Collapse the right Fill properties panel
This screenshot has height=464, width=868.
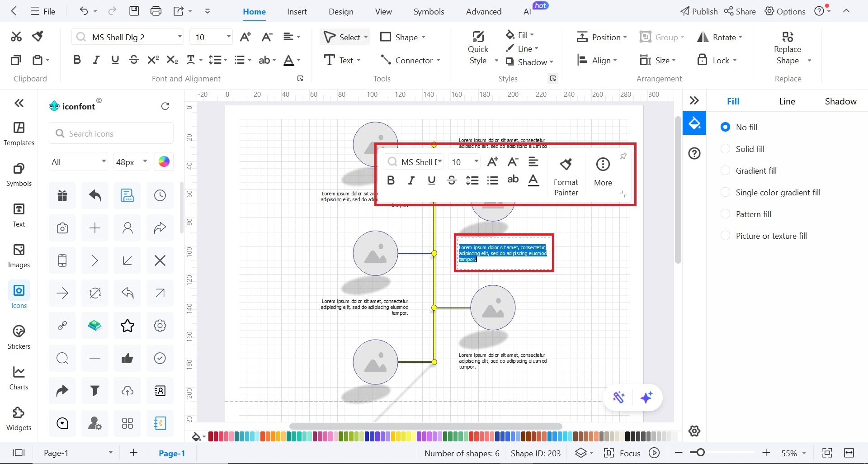694,100
